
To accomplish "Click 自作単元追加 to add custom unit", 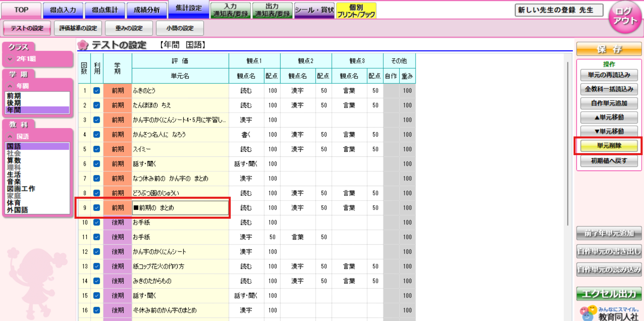I will 608,103.
